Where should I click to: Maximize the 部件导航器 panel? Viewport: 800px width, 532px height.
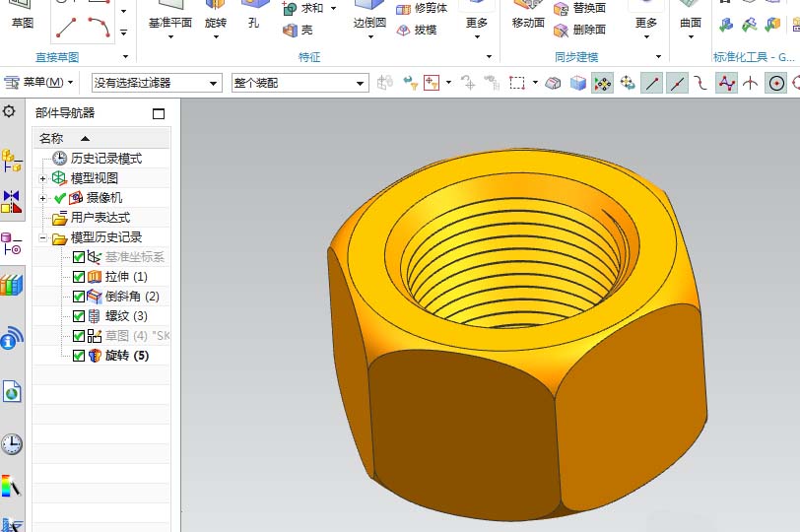(x=159, y=113)
